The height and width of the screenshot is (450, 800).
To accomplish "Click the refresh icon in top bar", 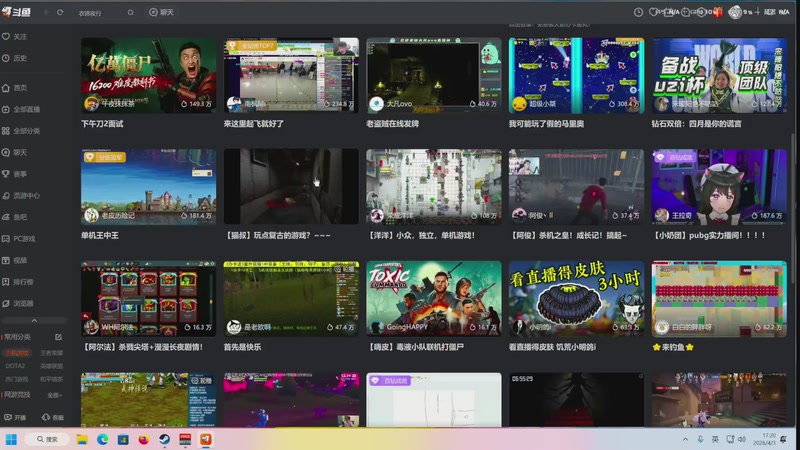I will [x=60, y=12].
